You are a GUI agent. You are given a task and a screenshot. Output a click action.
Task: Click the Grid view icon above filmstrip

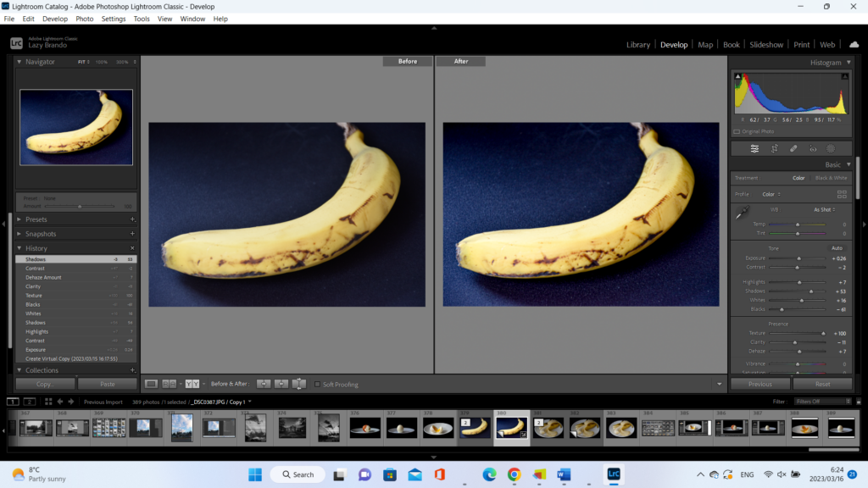[48, 402]
